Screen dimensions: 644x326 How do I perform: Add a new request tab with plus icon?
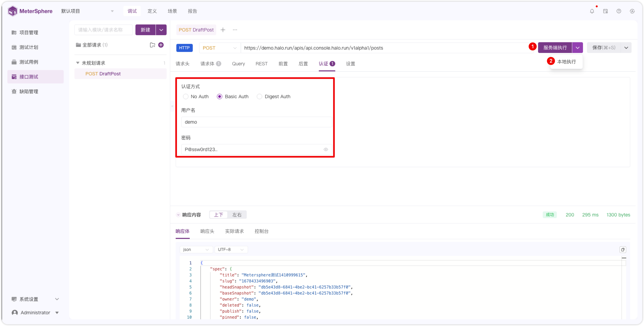[223, 30]
